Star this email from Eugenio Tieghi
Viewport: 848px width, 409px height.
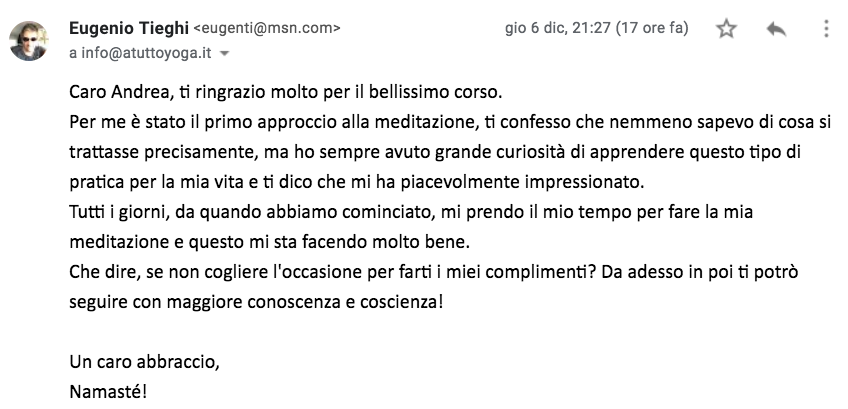point(726,29)
